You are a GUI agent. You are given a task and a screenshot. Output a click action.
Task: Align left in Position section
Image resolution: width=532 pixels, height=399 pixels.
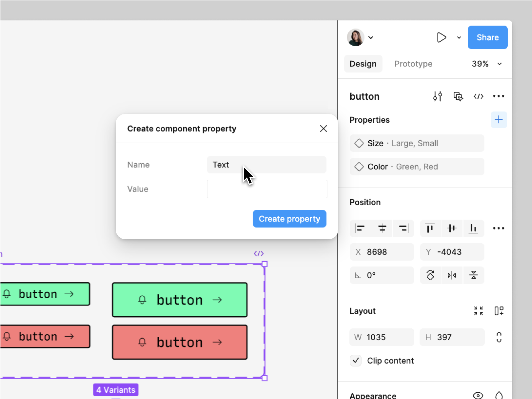point(360,228)
